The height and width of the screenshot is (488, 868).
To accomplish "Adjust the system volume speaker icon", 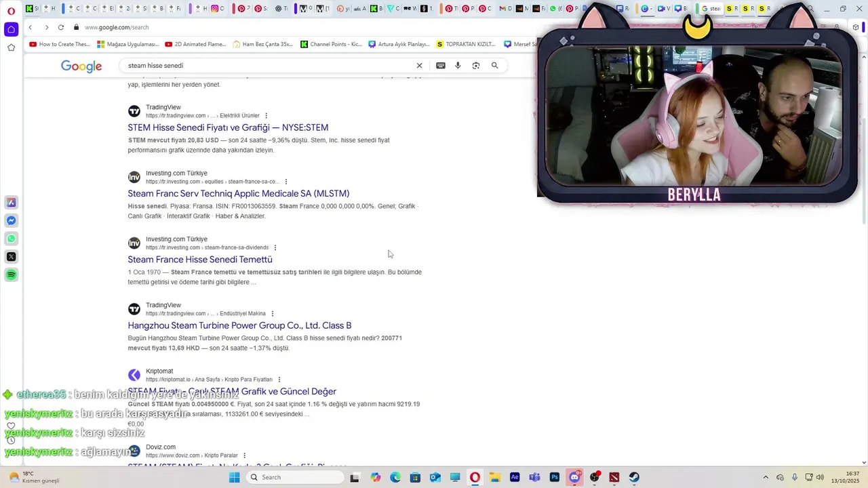I will (x=820, y=477).
